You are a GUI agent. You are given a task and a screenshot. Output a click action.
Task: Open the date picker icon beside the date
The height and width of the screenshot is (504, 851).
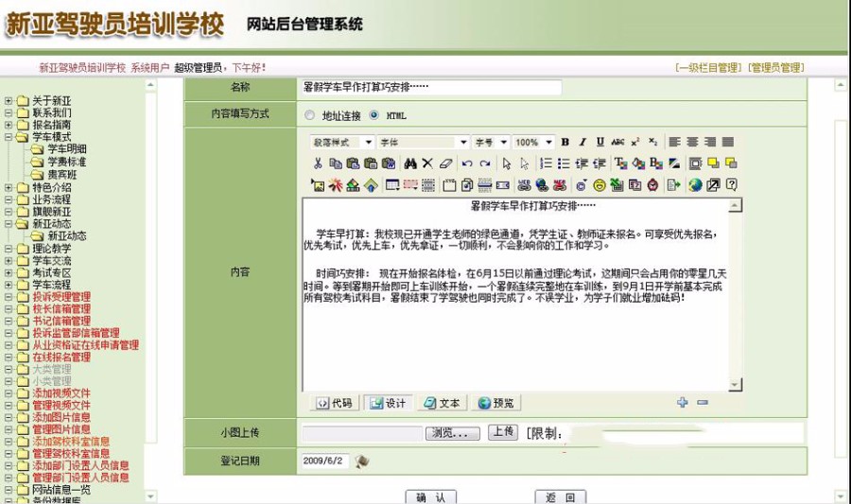(x=362, y=461)
